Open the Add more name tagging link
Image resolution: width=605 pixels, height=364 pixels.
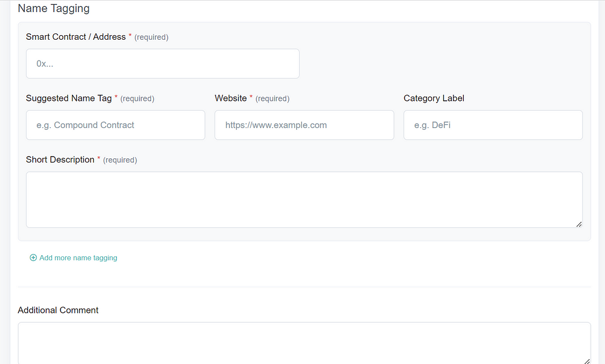(78, 258)
